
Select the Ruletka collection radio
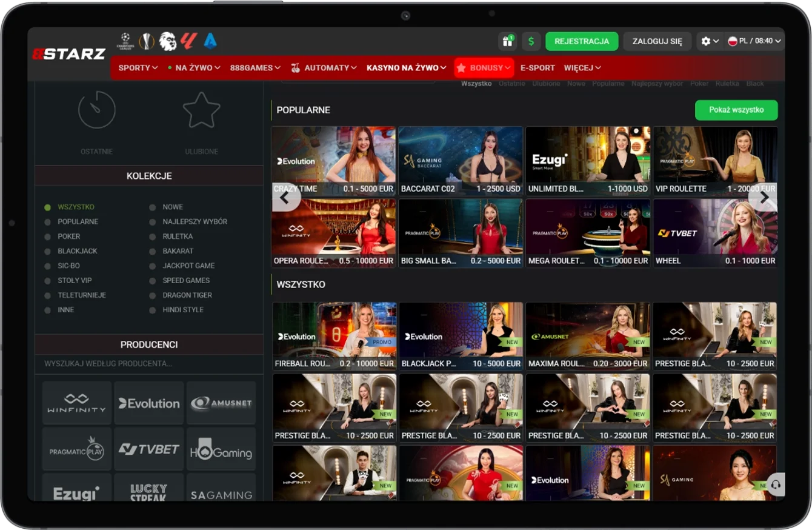[x=152, y=236]
